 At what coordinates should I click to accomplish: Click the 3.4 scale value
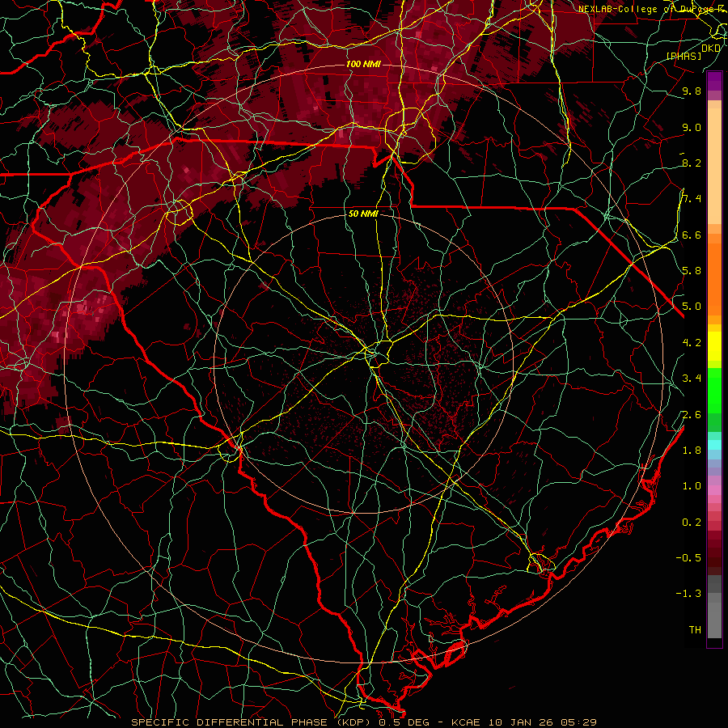(692, 379)
